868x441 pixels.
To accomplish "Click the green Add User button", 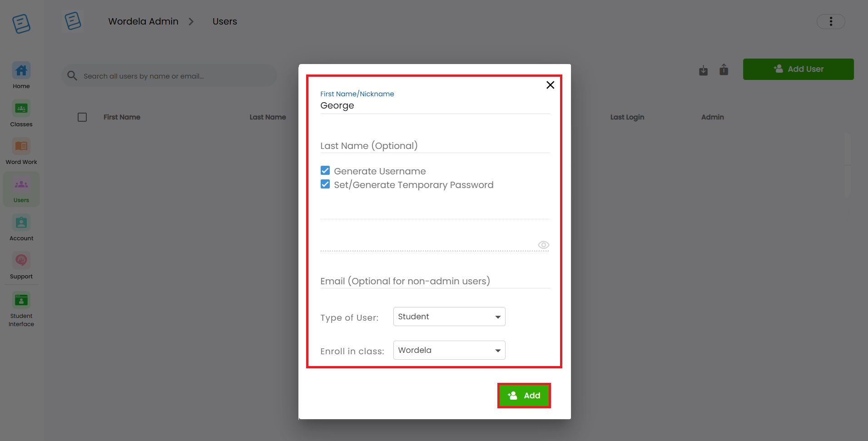I will (x=798, y=69).
